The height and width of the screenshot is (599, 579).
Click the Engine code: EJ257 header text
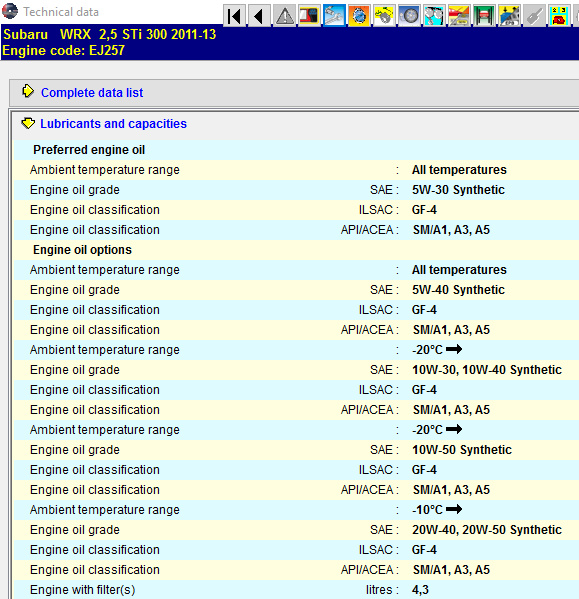pos(63,50)
